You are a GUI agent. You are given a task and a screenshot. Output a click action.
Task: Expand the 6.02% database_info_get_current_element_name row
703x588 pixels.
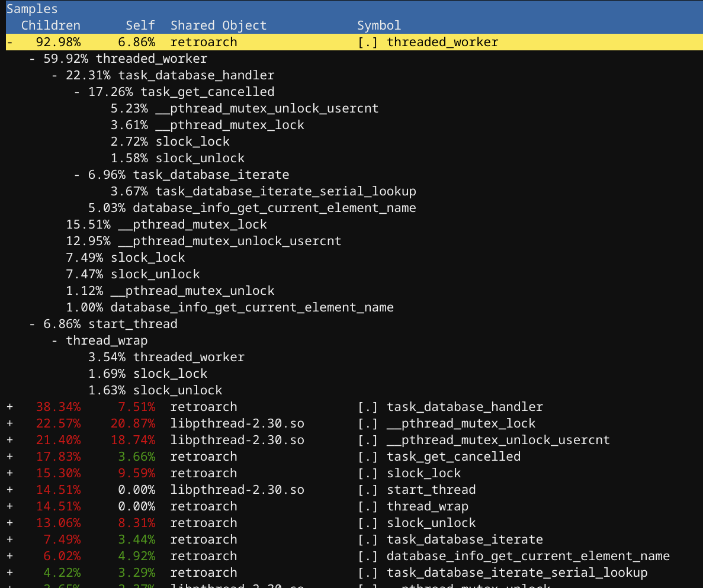10,556
